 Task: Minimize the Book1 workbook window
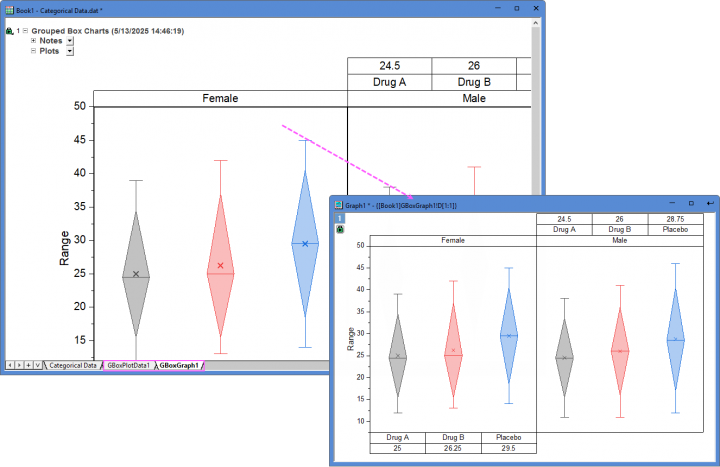(500, 8)
